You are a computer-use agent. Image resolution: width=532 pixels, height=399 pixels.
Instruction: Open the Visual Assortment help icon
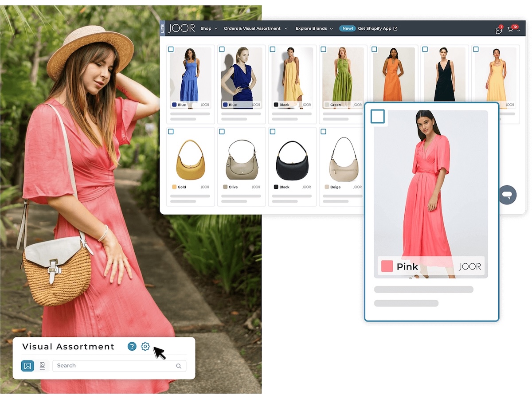coord(132,347)
